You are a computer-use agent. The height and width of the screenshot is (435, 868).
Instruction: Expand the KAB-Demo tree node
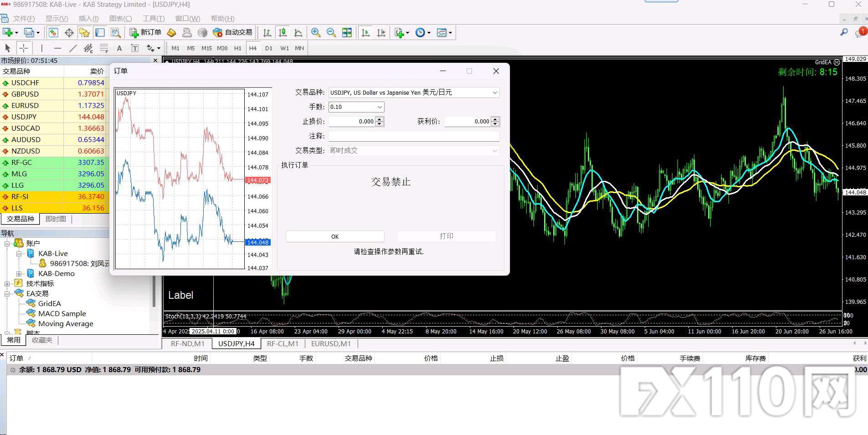coord(19,274)
